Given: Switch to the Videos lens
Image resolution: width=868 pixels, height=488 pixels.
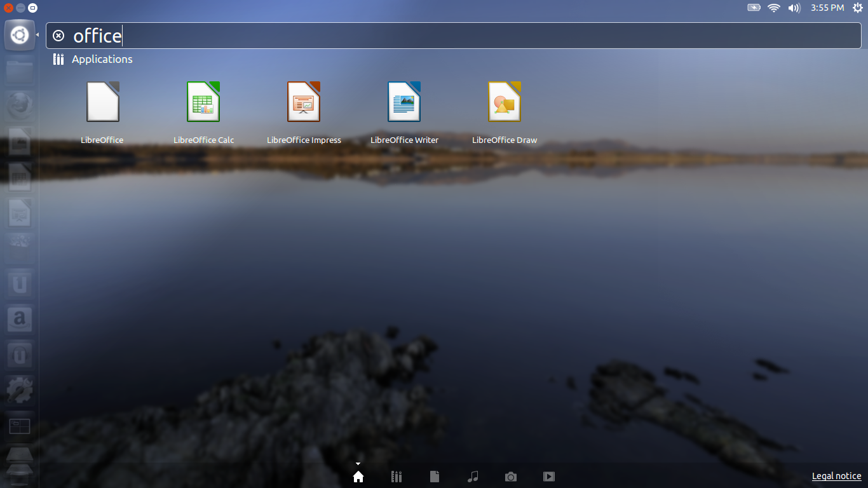Looking at the screenshot, I should [x=549, y=477].
